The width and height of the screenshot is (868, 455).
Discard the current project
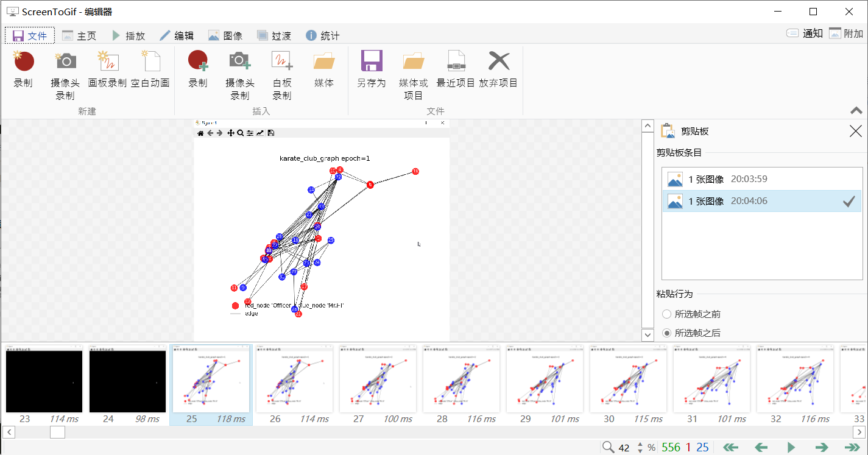[499, 73]
